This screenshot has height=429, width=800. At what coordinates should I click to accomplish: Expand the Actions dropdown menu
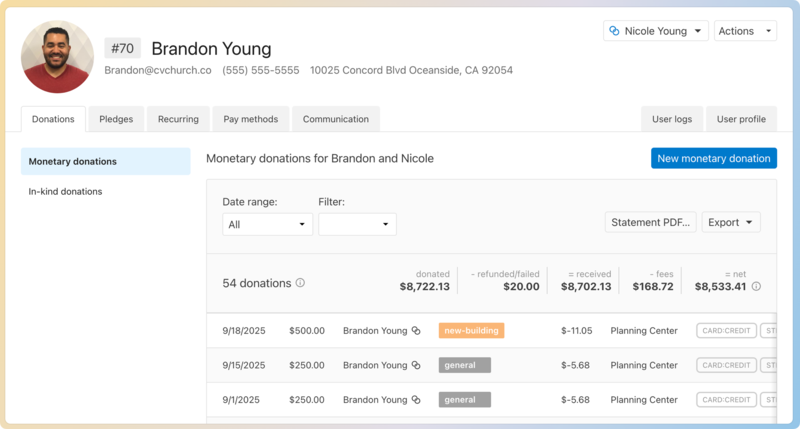tap(745, 31)
